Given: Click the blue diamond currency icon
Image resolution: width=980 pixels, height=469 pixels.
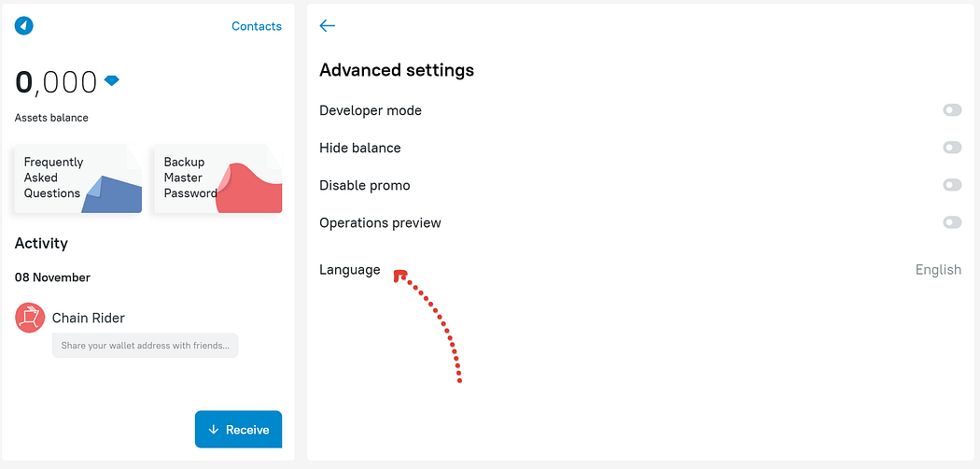Looking at the screenshot, I should tap(112, 80).
